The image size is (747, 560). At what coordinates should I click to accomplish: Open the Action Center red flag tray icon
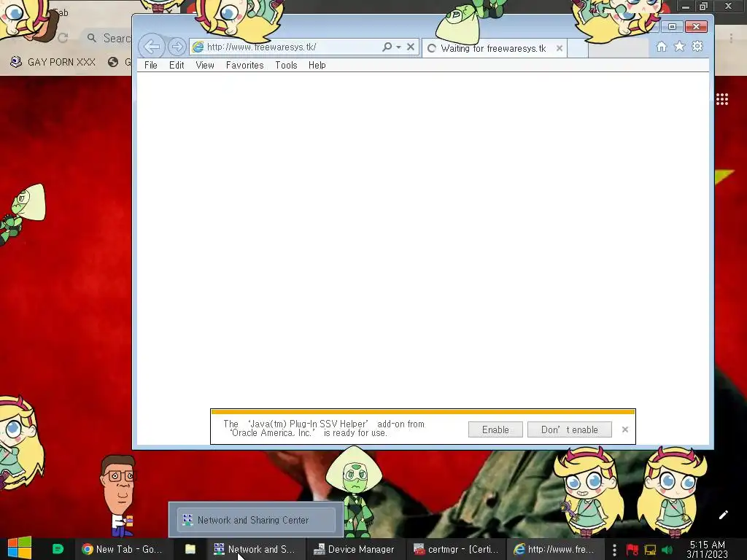click(632, 550)
